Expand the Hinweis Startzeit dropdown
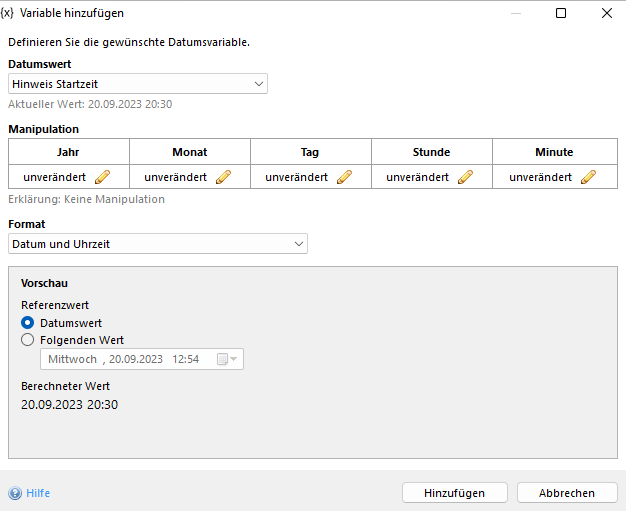Image resolution: width=626 pixels, height=511 pixels. click(x=259, y=84)
